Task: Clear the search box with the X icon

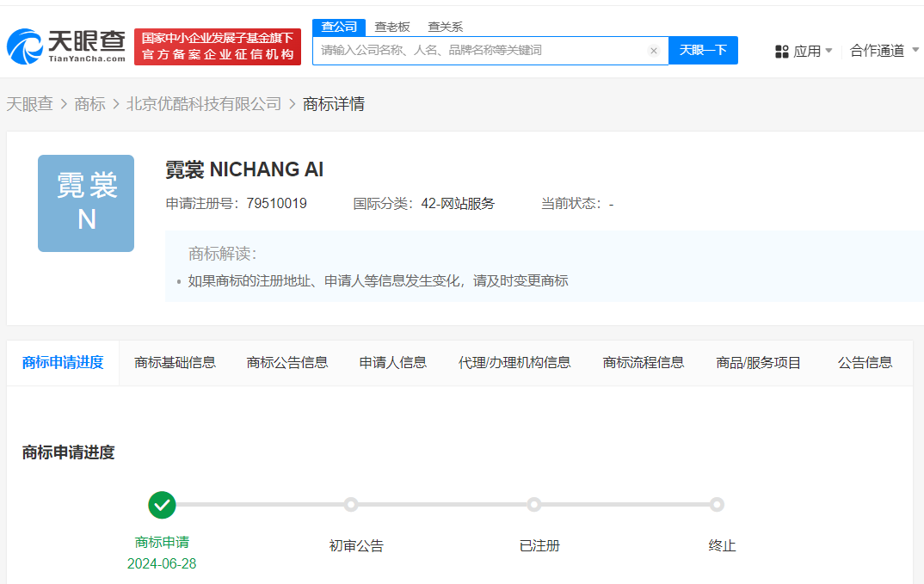Action: coord(654,51)
